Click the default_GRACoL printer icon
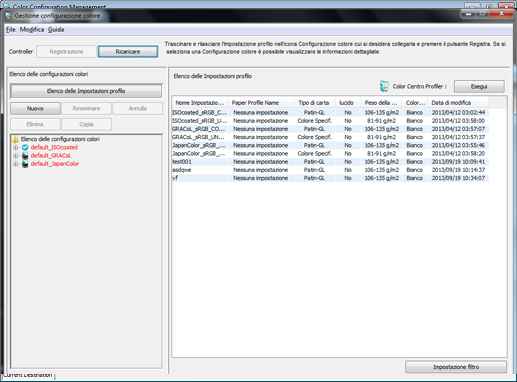Viewport: 517px width, 382px height. tap(25, 156)
